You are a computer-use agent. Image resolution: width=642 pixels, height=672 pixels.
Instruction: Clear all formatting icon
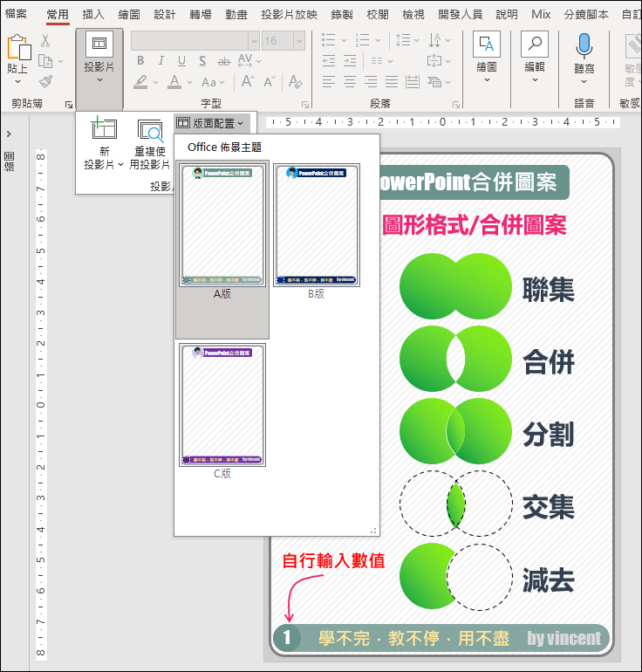coord(295,81)
